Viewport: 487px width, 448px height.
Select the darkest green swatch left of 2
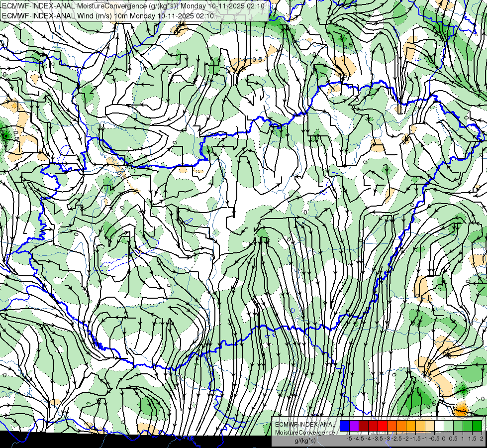[477, 426]
